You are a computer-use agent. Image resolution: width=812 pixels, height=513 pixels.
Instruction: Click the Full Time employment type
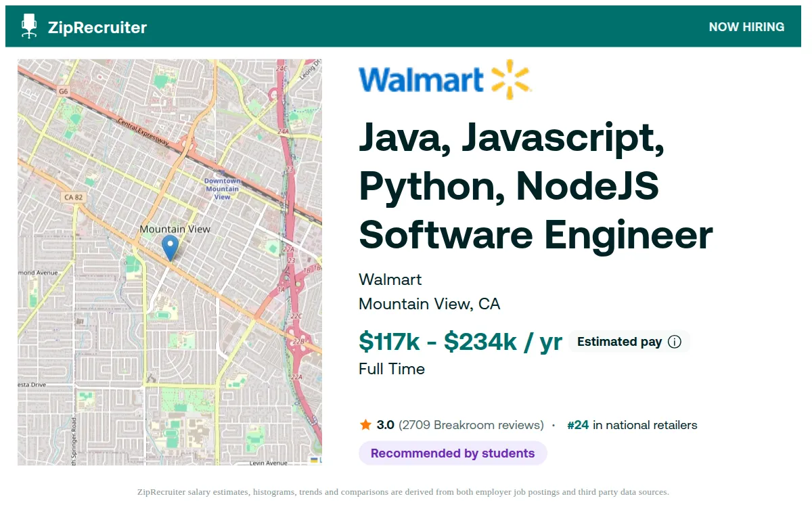pos(392,369)
